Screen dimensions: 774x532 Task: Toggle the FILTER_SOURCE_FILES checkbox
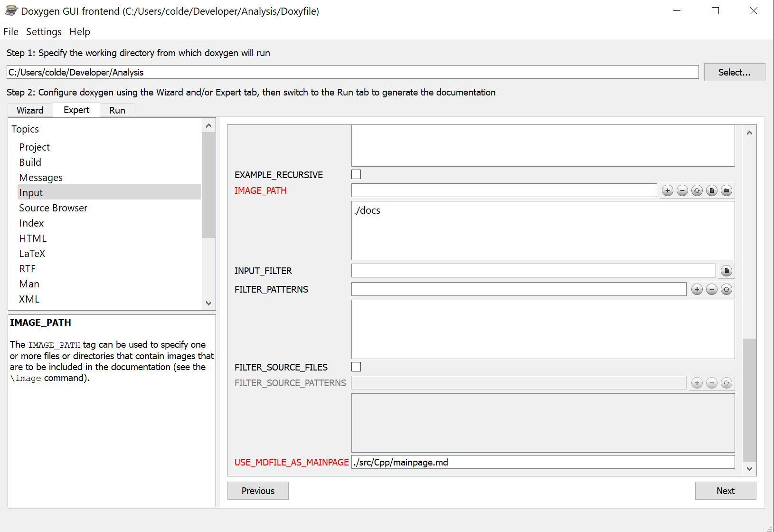coord(356,367)
